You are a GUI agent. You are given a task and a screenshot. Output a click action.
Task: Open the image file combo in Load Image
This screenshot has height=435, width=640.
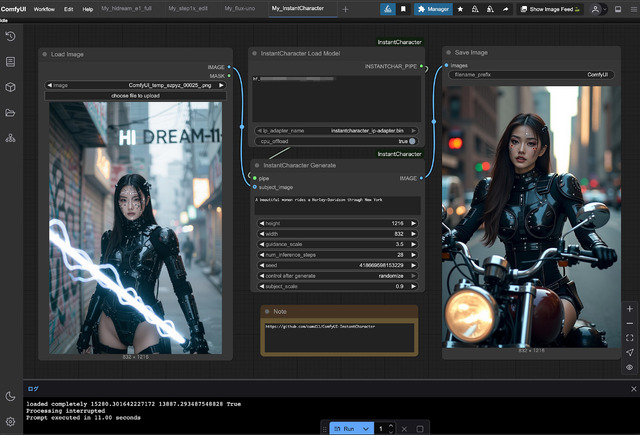135,85
